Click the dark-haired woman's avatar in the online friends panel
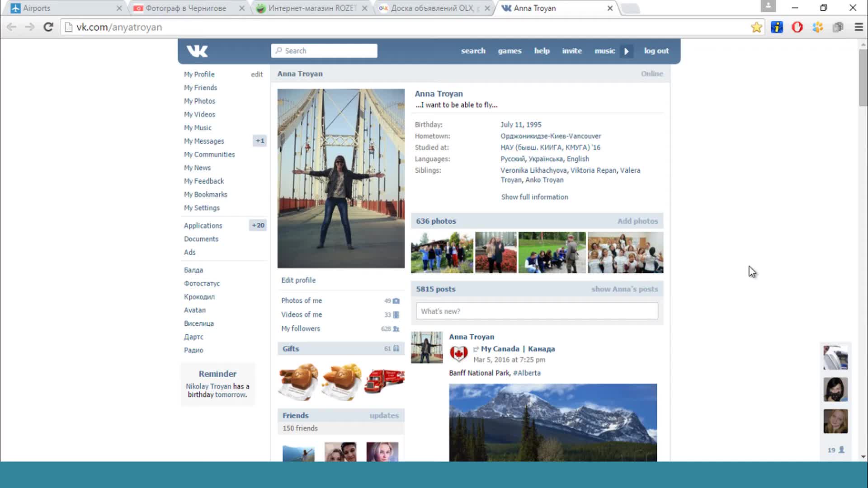 coord(835,389)
